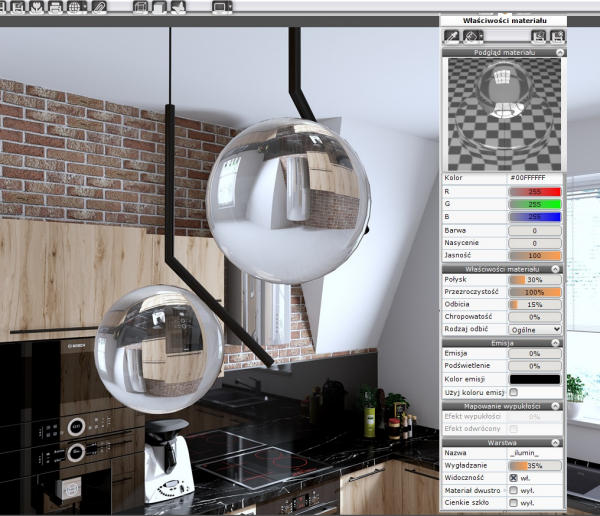Image resolution: width=600 pixels, height=516 pixels.
Task: Adjust the Jasność slider at 100
Action: 535,256
